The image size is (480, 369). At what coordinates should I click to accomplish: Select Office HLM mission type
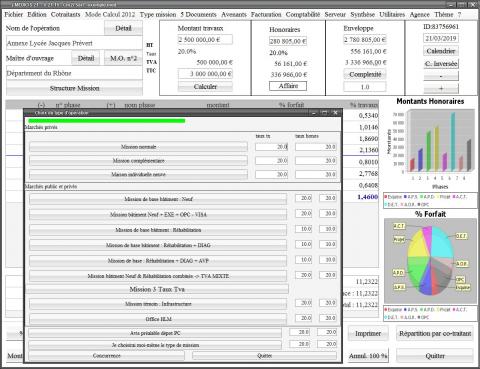pyautogui.click(x=158, y=319)
